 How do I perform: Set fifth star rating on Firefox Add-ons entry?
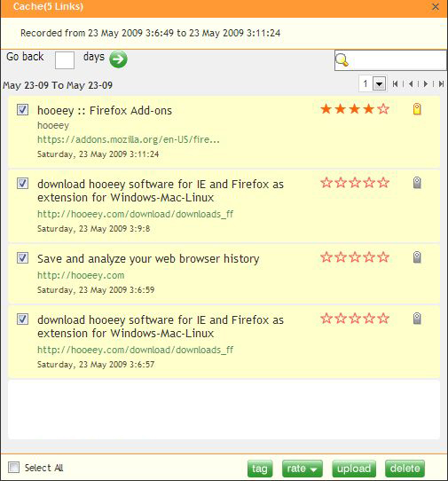click(383, 109)
